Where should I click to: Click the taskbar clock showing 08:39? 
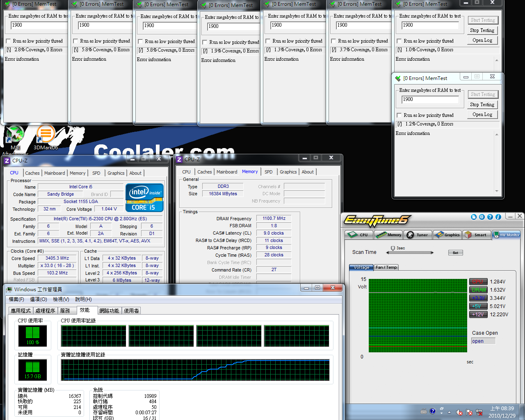502,412
